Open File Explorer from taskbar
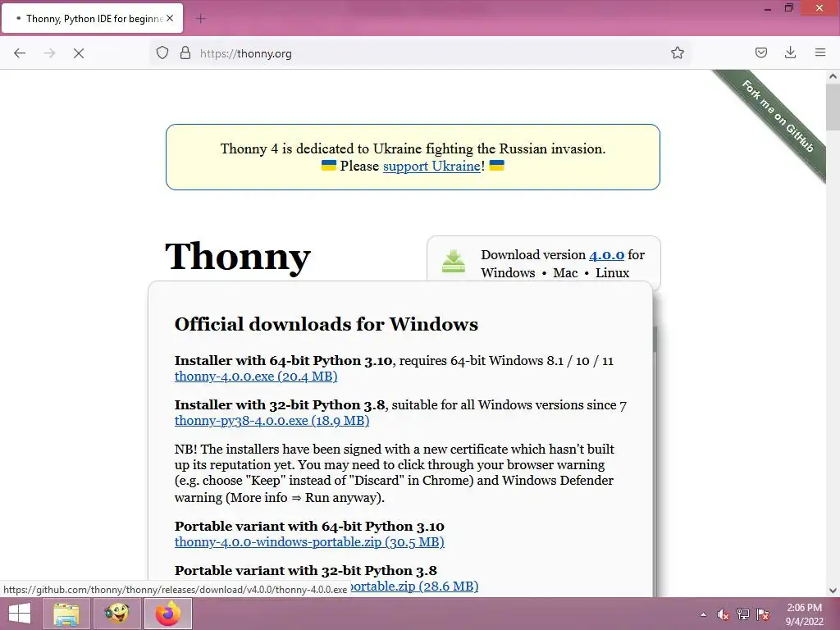The height and width of the screenshot is (630, 840). [x=66, y=614]
